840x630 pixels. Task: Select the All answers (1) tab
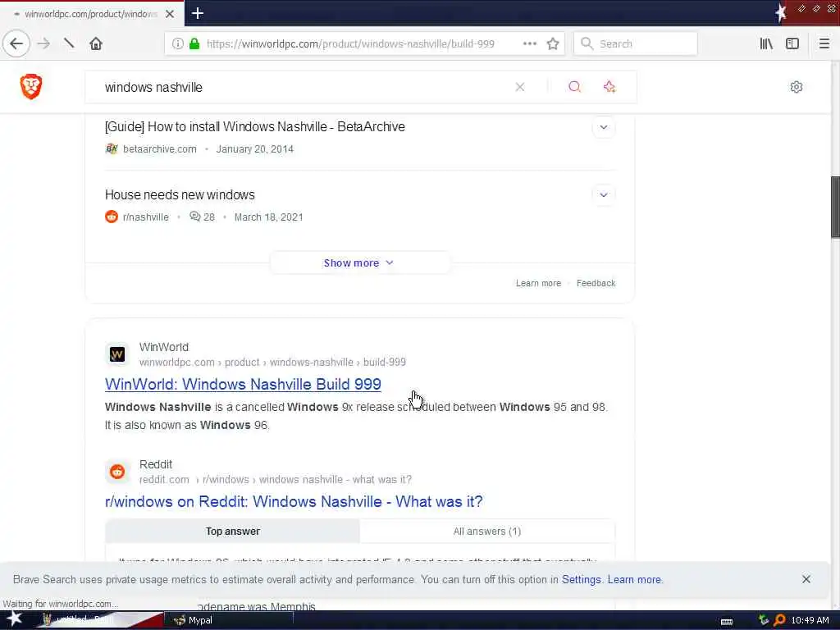click(487, 532)
